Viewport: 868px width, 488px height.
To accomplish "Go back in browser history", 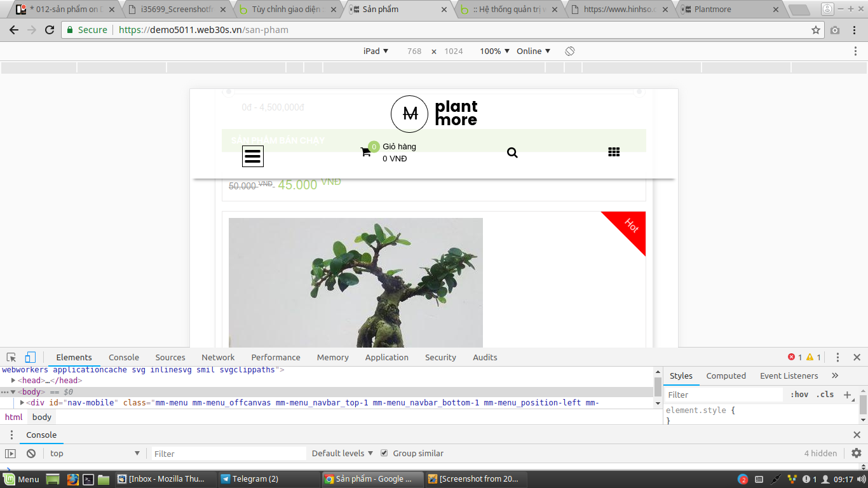I will (x=14, y=30).
